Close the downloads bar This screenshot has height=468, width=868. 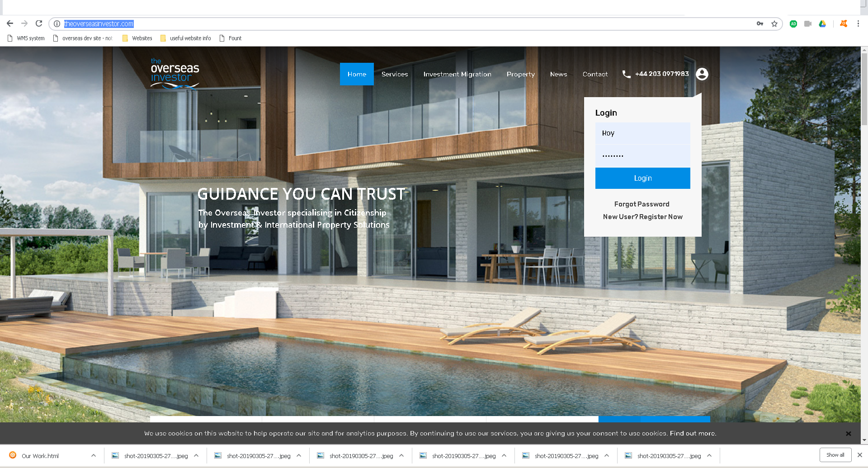click(x=860, y=455)
